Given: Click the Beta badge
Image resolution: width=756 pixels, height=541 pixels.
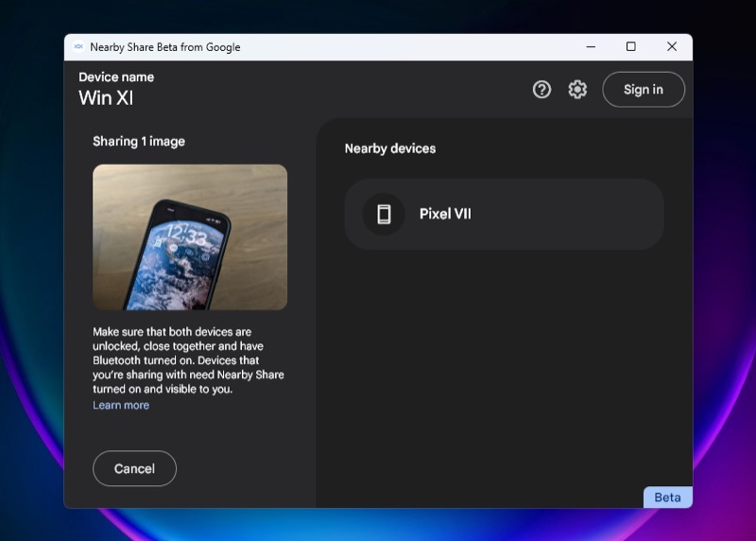Looking at the screenshot, I should 668,497.
